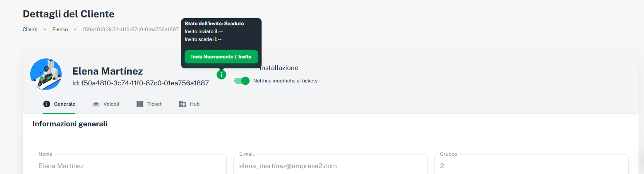644x174 pixels.
Task: Click Elena Martínez's profile avatar
Action: tap(46, 74)
